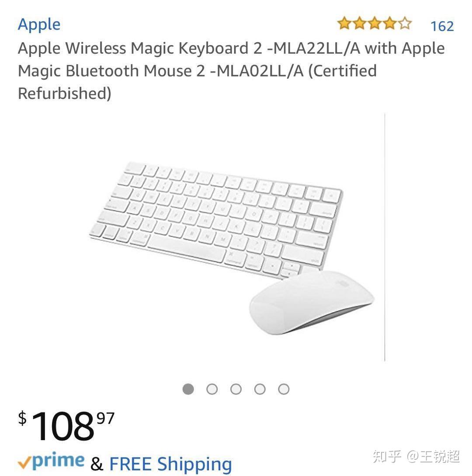Tap the first gold rating star
472x476 pixels.
344,23
